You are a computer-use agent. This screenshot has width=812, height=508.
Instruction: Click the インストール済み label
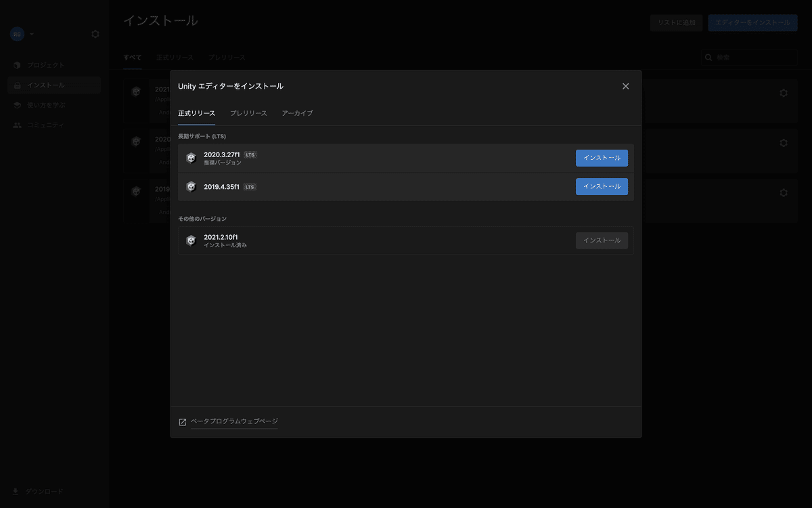point(225,245)
